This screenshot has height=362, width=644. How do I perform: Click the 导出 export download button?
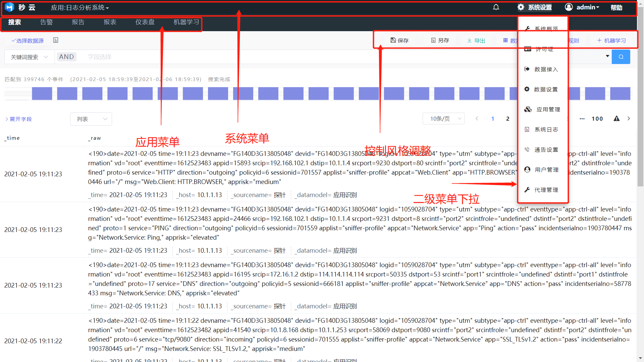point(476,41)
